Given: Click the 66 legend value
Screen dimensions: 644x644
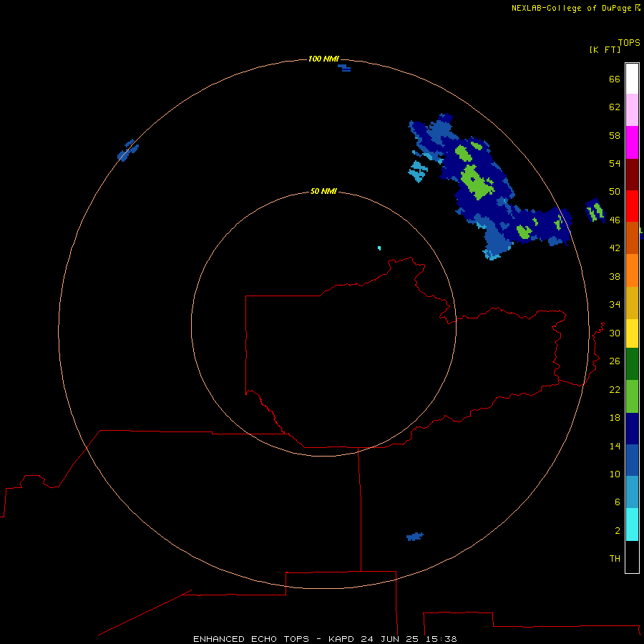Looking at the screenshot, I should pyautogui.click(x=615, y=79).
